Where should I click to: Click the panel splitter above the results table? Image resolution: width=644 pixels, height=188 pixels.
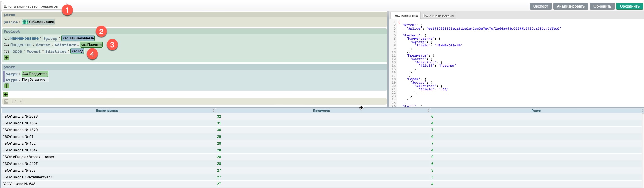361,107
